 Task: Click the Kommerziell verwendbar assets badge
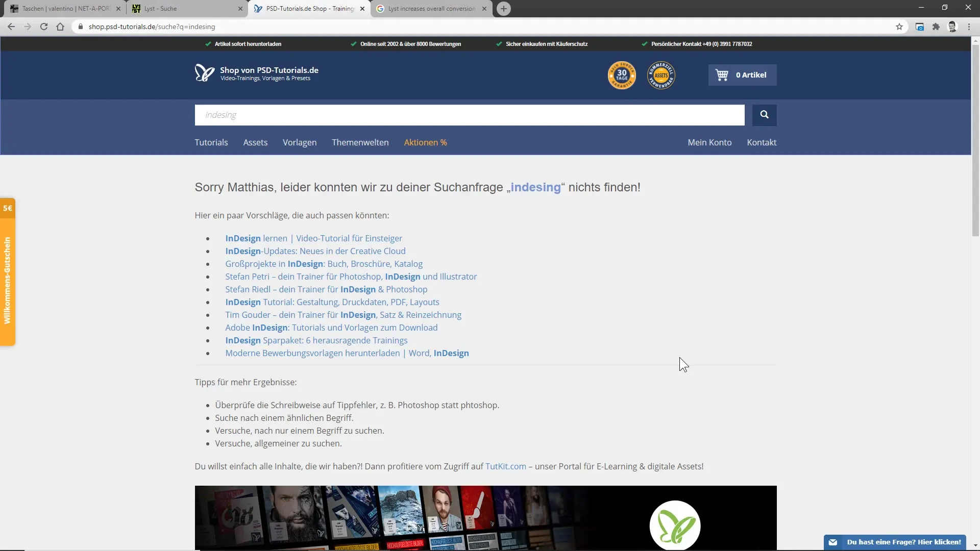661,75
